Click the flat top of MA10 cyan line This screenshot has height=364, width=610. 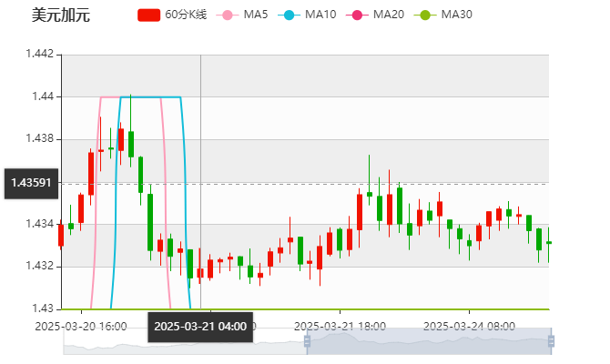(x=150, y=97)
